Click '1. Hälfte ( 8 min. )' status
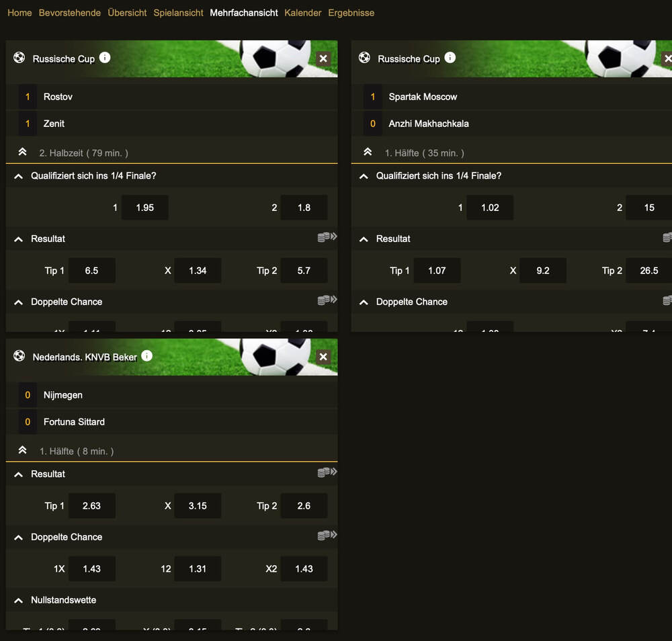This screenshot has height=641, width=672. point(77,451)
